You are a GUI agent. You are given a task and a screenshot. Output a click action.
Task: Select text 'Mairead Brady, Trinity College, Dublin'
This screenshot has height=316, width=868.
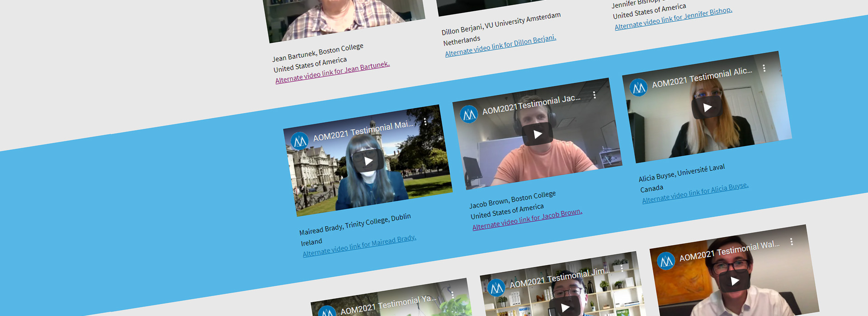click(x=355, y=224)
